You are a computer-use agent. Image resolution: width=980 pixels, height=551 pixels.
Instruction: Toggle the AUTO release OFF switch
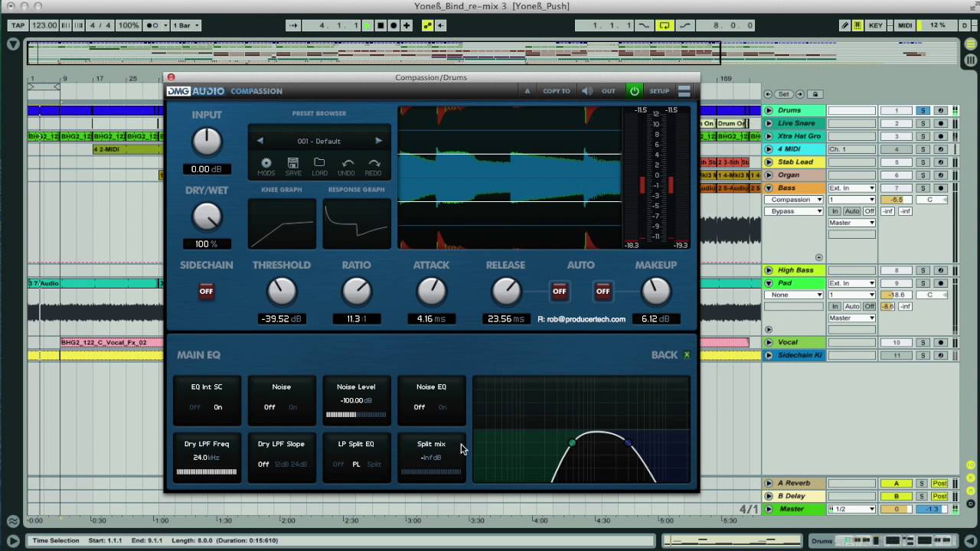[x=560, y=291]
